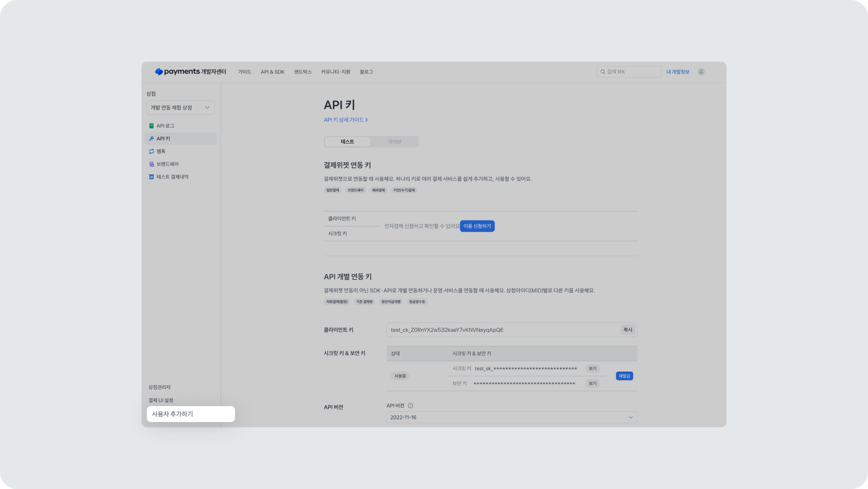The image size is (868, 489).
Task: Click the 사용중 status badge
Action: [x=400, y=376]
